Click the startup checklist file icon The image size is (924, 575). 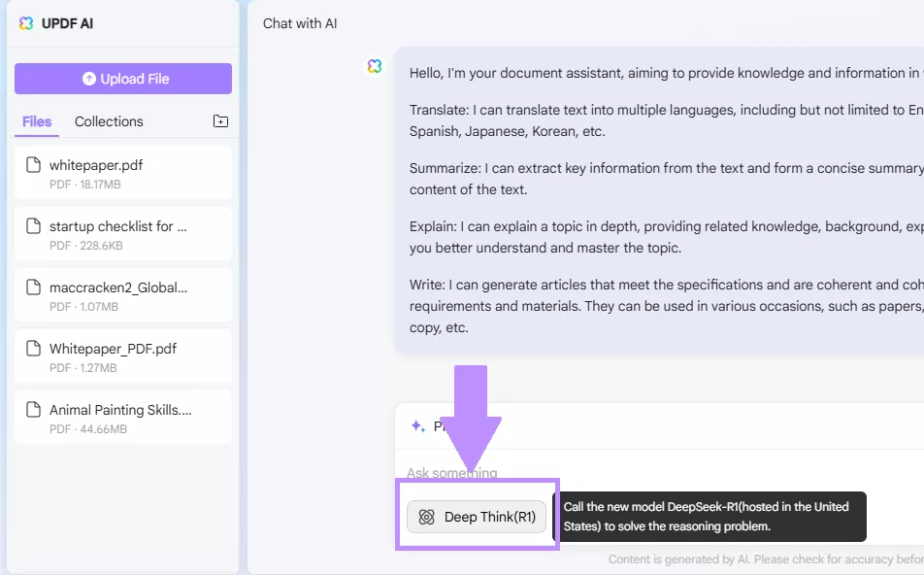click(x=34, y=226)
